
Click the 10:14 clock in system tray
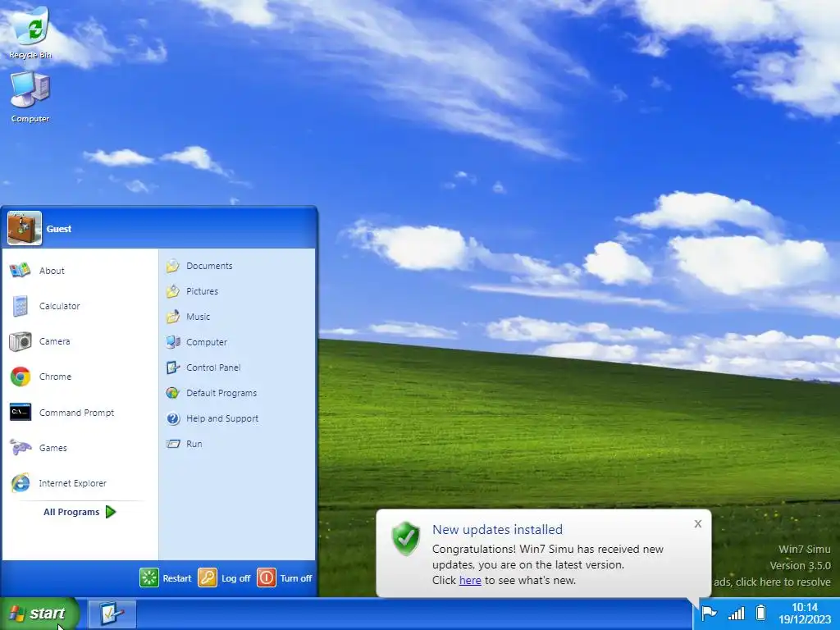[805, 608]
